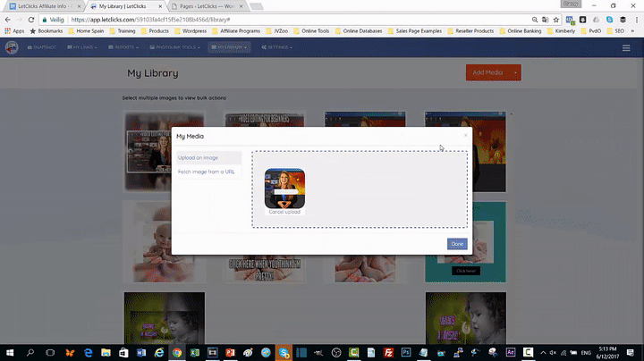Click the uploading image thumbnail

[x=284, y=188]
